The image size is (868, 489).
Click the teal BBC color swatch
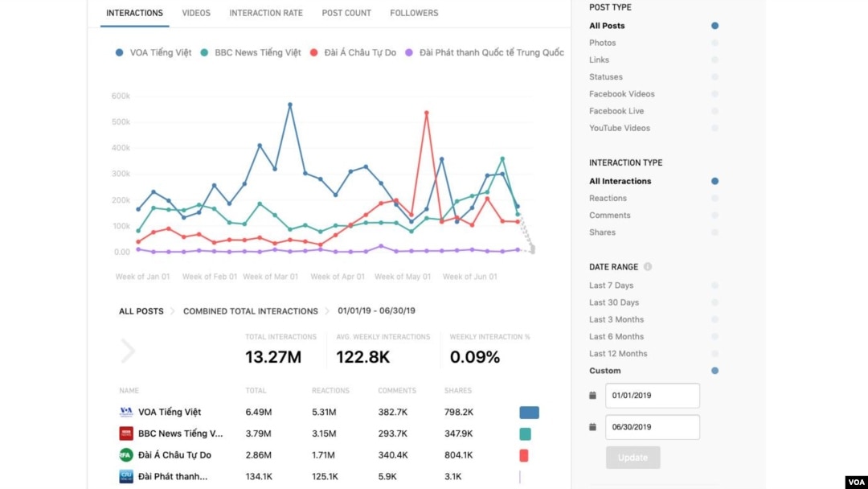(x=525, y=434)
